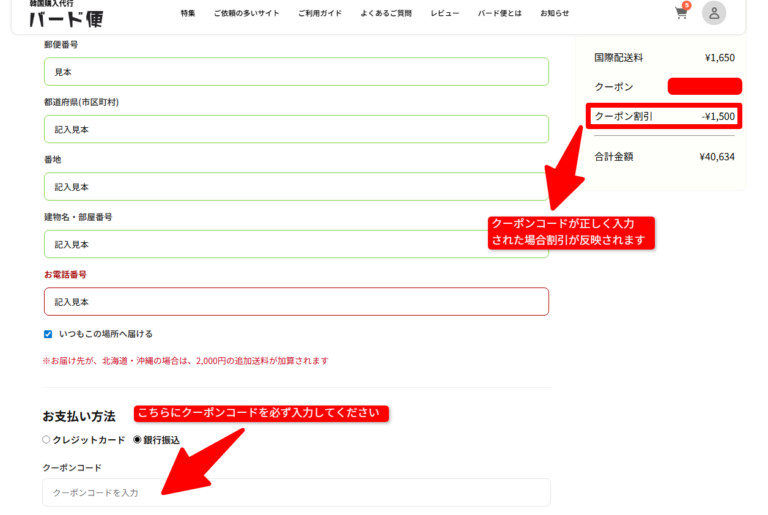Click the user account avatar icon
Screen dimensions: 768x515
[x=714, y=13]
